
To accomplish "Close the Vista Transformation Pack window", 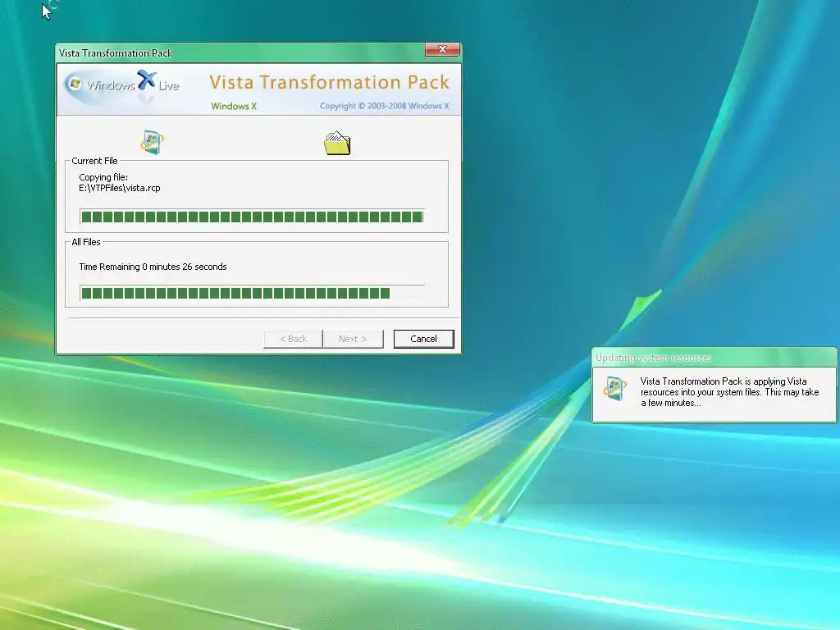I will coord(442,49).
